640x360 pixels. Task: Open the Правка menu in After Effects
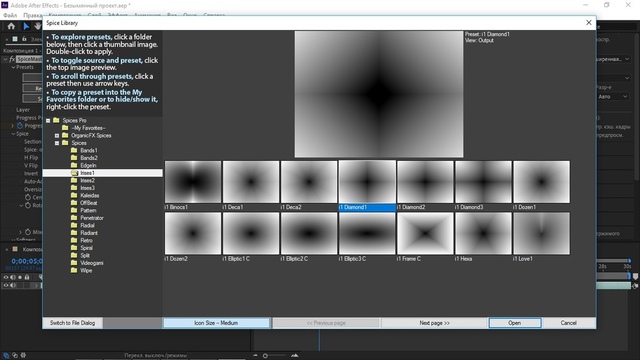pos(33,15)
